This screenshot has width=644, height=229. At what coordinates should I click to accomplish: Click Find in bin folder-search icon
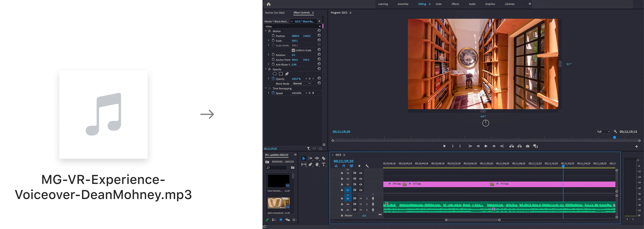coord(293,167)
